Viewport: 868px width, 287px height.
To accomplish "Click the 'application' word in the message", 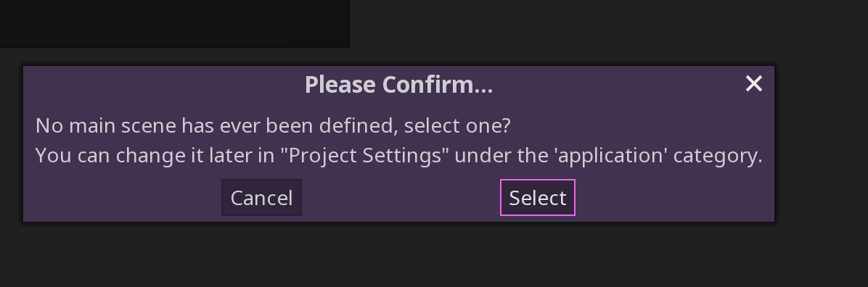I will click(610, 155).
